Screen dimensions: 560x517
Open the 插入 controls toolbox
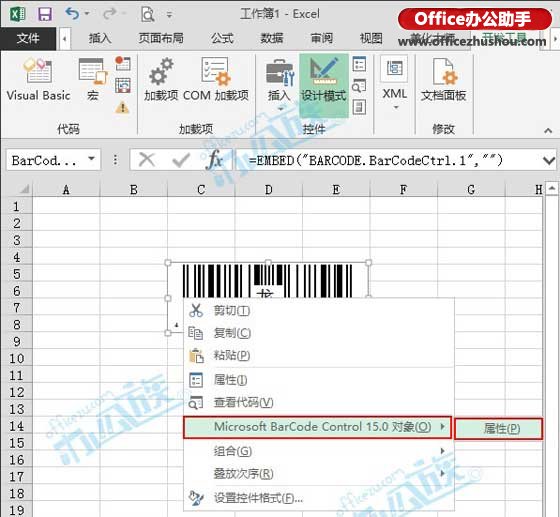coord(280,85)
